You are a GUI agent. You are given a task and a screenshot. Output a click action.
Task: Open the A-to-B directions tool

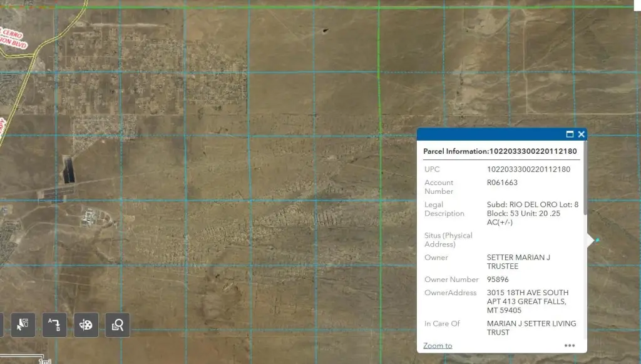click(54, 325)
